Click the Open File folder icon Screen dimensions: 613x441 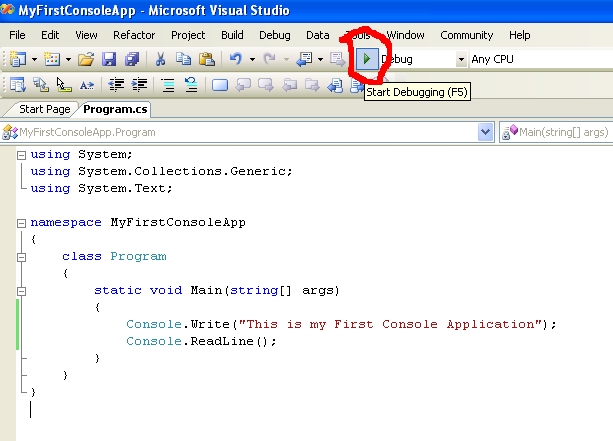coord(86,59)
